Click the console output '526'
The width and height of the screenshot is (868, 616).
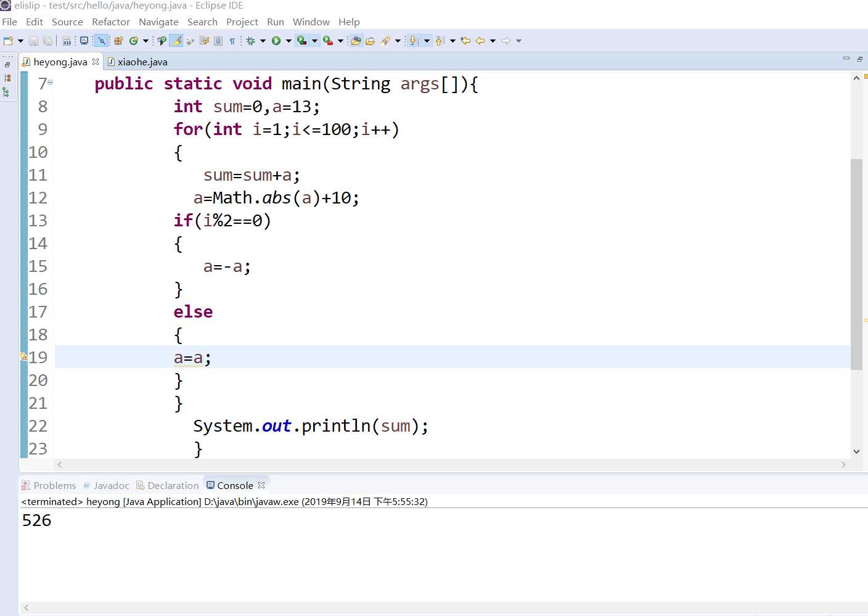tap(37, 520)
